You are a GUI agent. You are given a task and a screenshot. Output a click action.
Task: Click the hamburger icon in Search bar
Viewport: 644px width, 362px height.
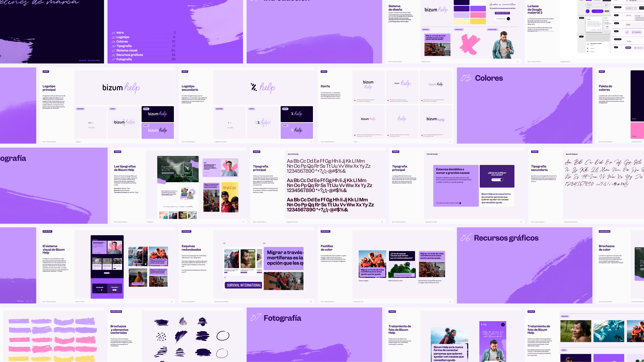[635, 48]
